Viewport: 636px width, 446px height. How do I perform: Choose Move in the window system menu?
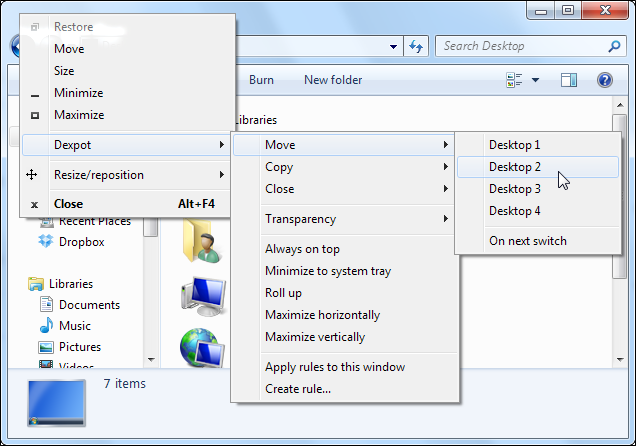coord(126,49)
